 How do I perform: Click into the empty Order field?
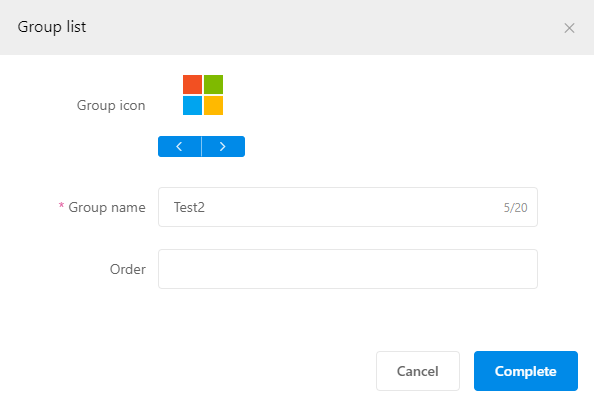[x=348, y=269]
